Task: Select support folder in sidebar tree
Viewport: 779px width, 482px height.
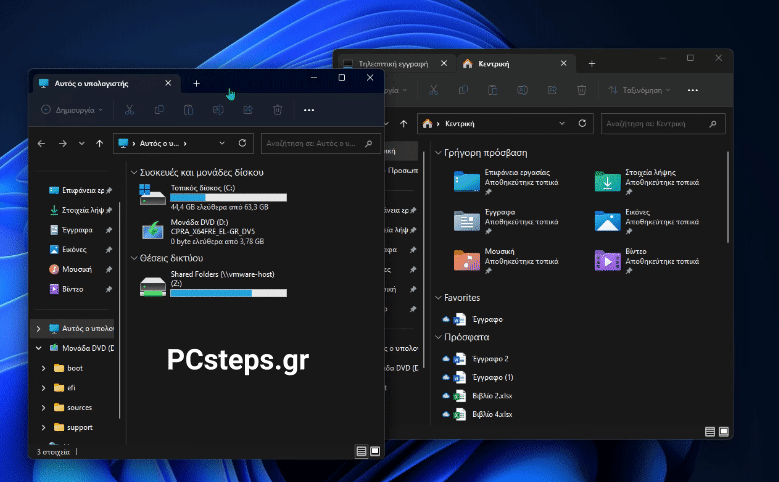Action: (79, 427)
